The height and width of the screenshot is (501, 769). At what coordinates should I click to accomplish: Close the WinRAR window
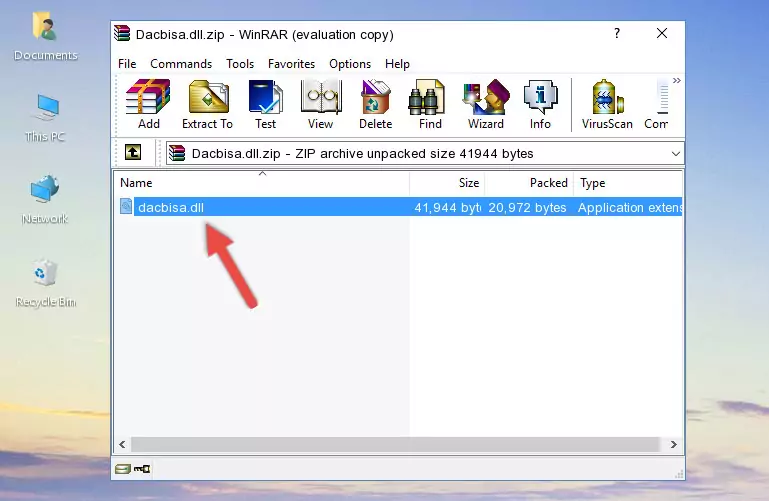(x=662, y=33)
